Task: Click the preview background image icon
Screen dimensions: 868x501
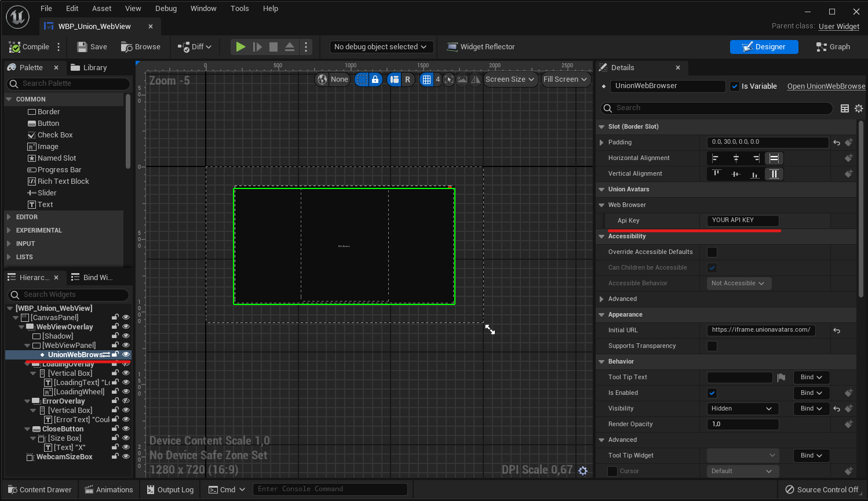Action: point(462,79)
